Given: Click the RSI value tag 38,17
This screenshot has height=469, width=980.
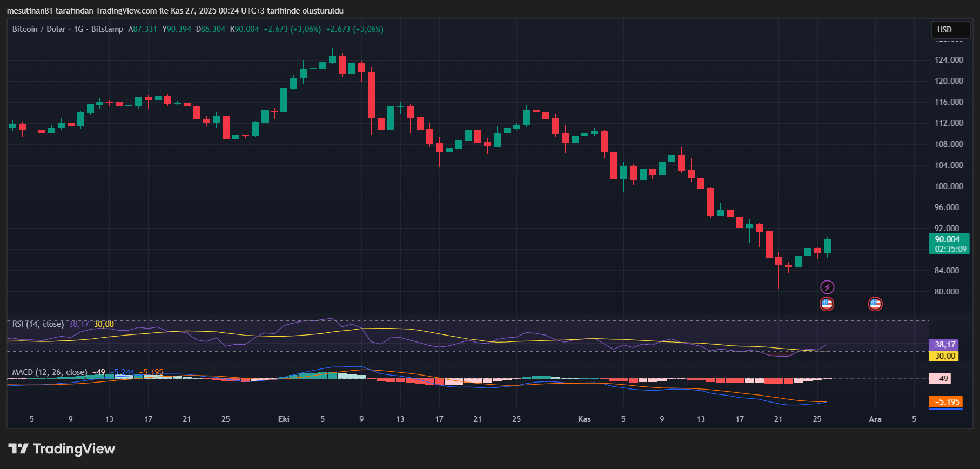Looking at the screenshot, I should pos(945,345).
